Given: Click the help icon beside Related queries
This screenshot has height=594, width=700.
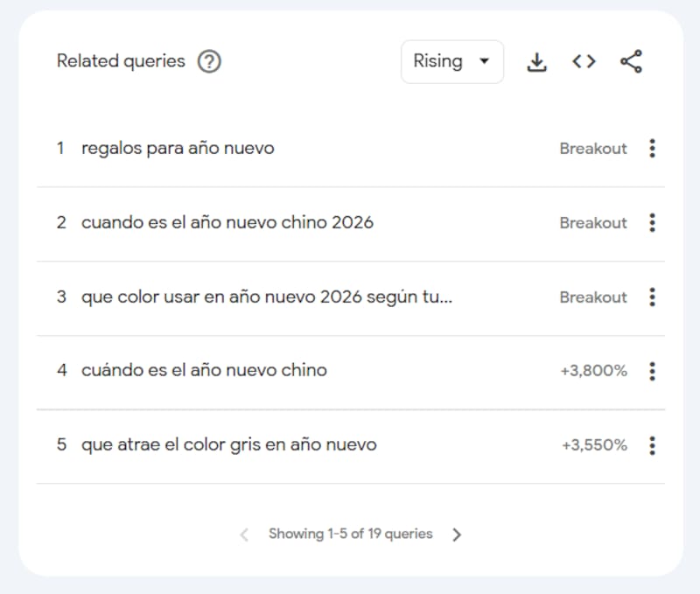Looking at the screenshot, I should pyautogui.click(x=209, y=62).
